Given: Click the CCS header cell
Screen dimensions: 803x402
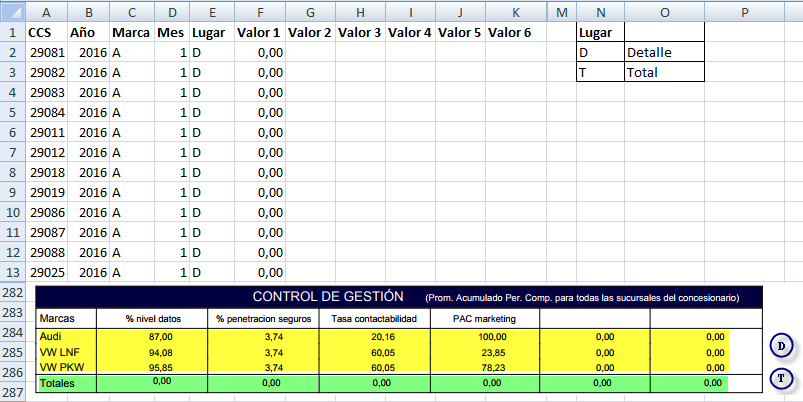Looking at the screenshot, I should [50, 32].
